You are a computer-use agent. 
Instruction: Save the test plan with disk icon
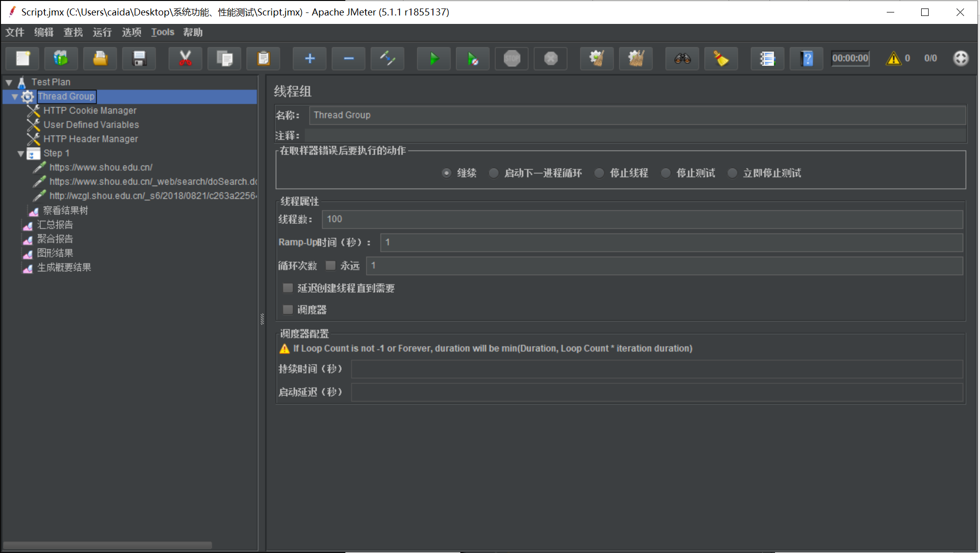[x=139, y=59]
